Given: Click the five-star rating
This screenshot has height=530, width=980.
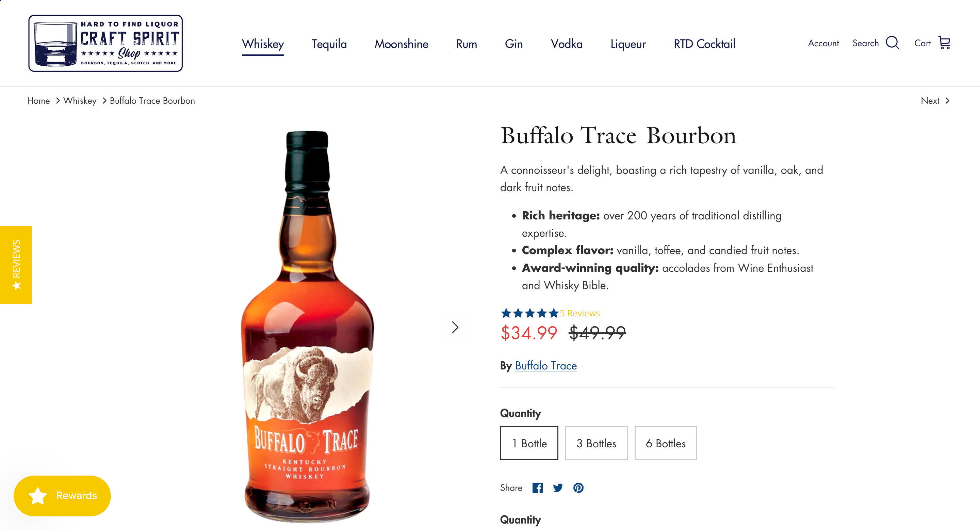Looking at the screenshot, I should (529, 313).
